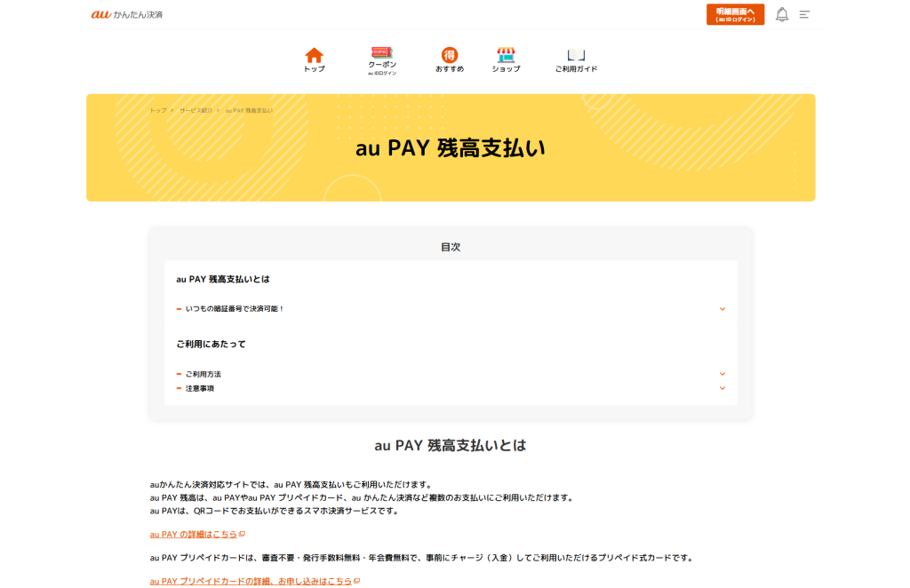
Task: Jump to 注意事項 section
Action: pos(200,388)
